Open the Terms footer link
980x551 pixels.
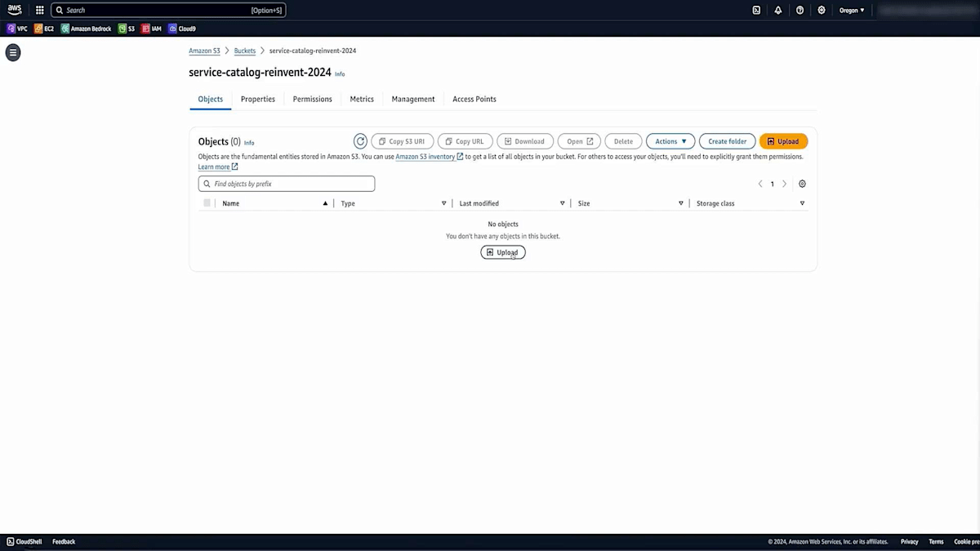(936, 541)
